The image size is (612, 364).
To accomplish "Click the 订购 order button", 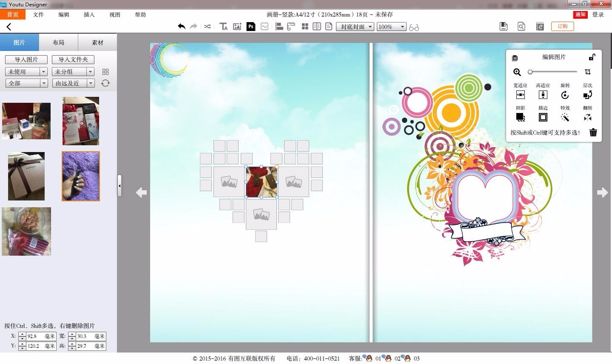I will [x=562, y=26].
